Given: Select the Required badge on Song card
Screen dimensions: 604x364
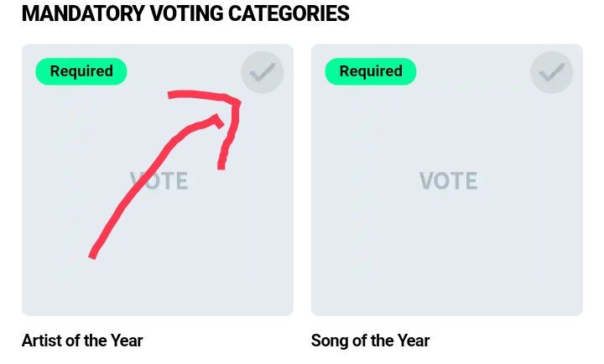Looking at the screenshot, I should coord(371,71).
